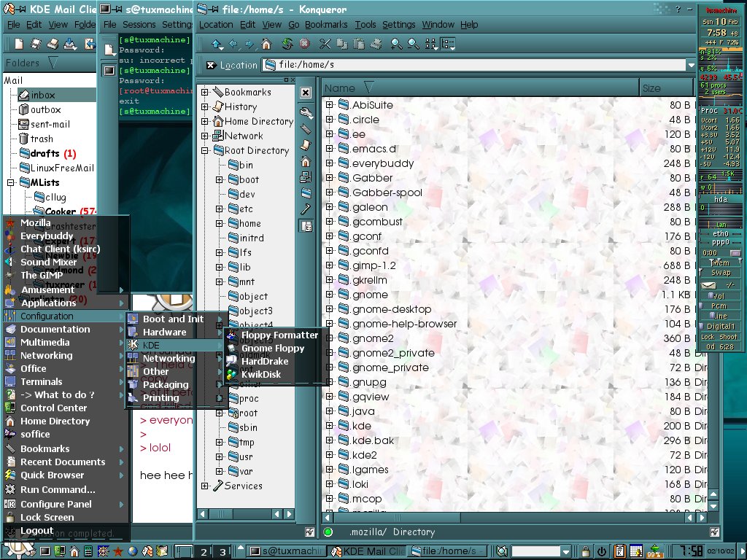Collapse the Root Directory tree node

click(205, 150)
